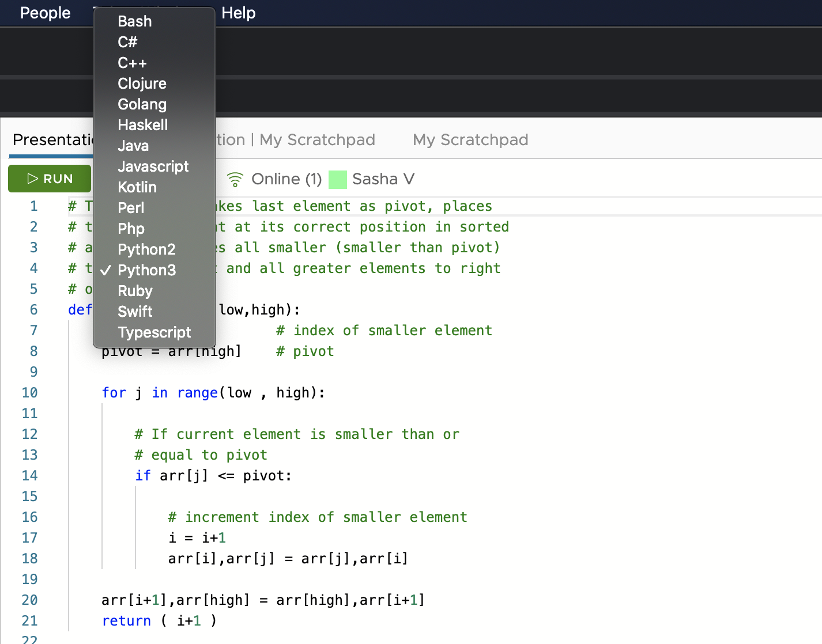Select Bash from the language menu

134,21
